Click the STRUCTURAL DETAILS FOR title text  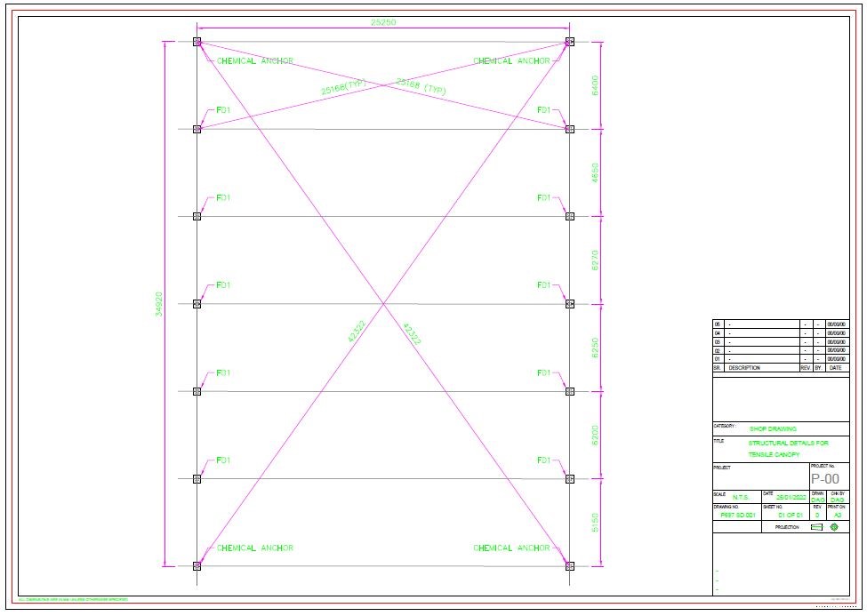(x=788, y=443)
